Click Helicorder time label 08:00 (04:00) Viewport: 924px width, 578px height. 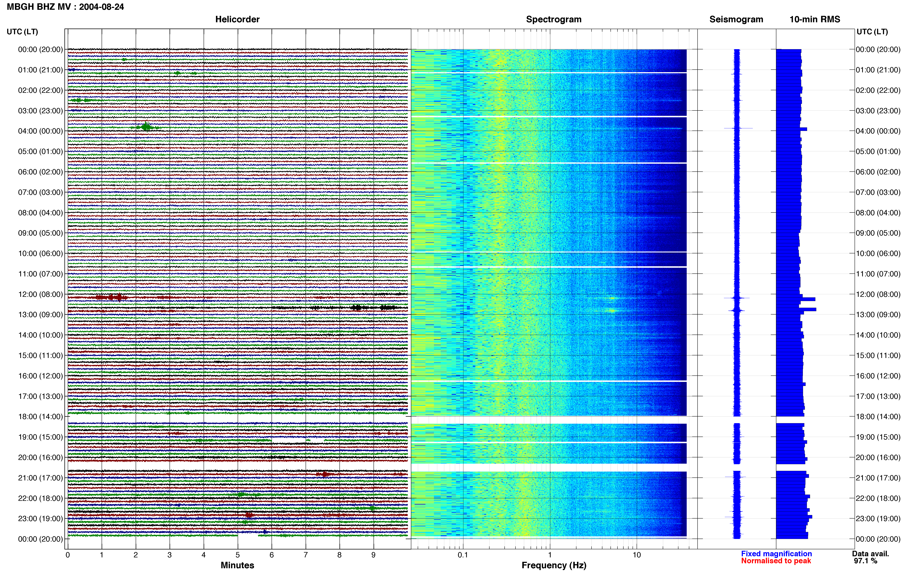click(x=41, y=212)
